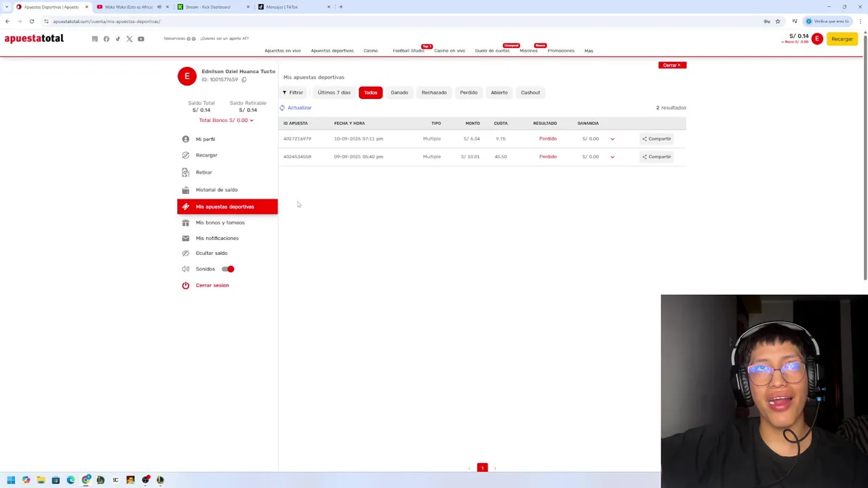This screenshot has height=488, width=868.
Task: Open the Filtrar filter
Action: (x=293, y=92)
